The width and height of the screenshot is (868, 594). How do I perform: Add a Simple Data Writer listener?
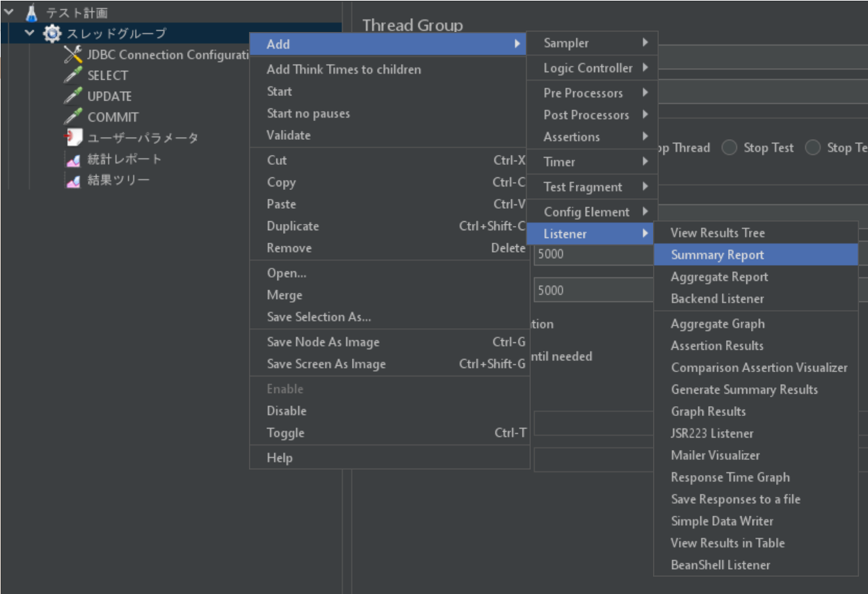[755, 521]
